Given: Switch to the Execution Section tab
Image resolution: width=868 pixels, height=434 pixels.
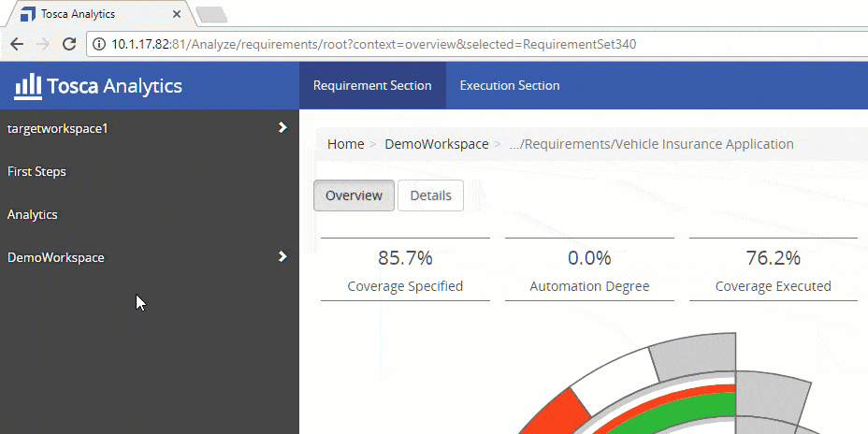Looking at the screenshot, I should click(510, 85).
